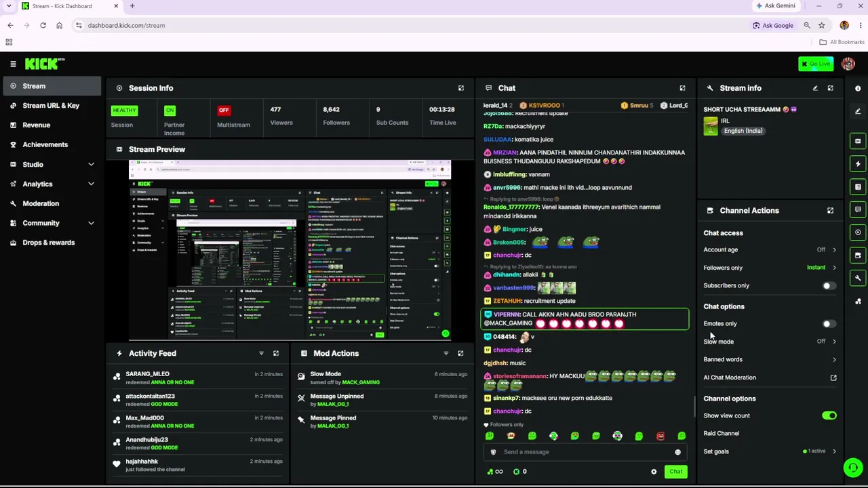Click the Followers count 8,642
This screenshot has width=868, height=488.
click(x=332, y=109)
